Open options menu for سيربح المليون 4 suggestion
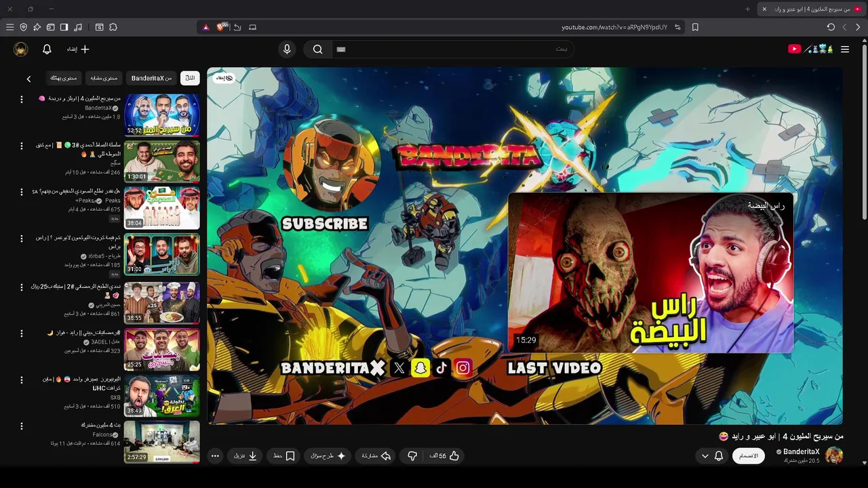The height and width of the screenshot is (488, 868). tap(21, 100)
